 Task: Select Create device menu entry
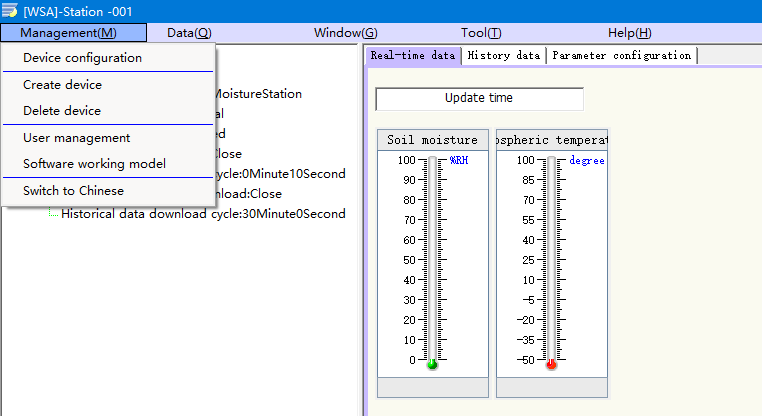[x=62, y=85]
